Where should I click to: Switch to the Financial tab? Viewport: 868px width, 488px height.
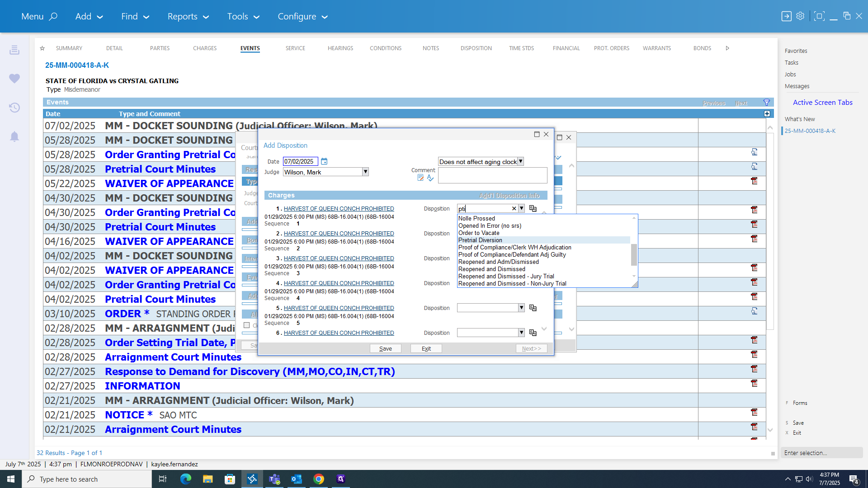[566, 48]
